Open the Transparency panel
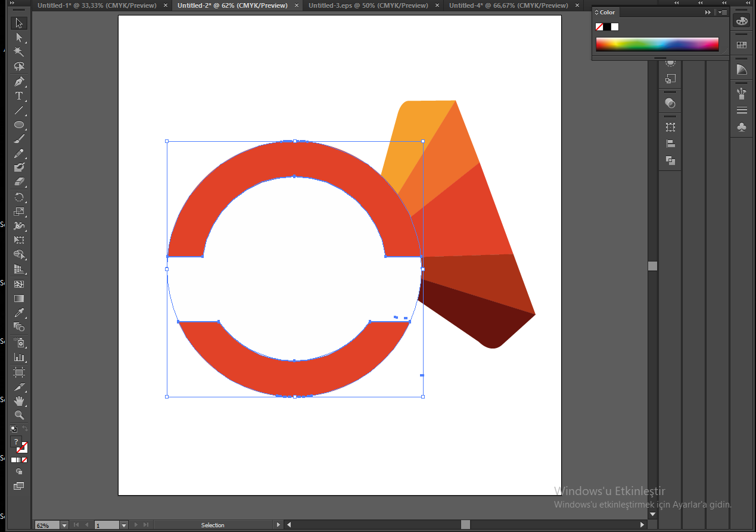The height and width of the screenshot is (532, 756). (670, 103)
